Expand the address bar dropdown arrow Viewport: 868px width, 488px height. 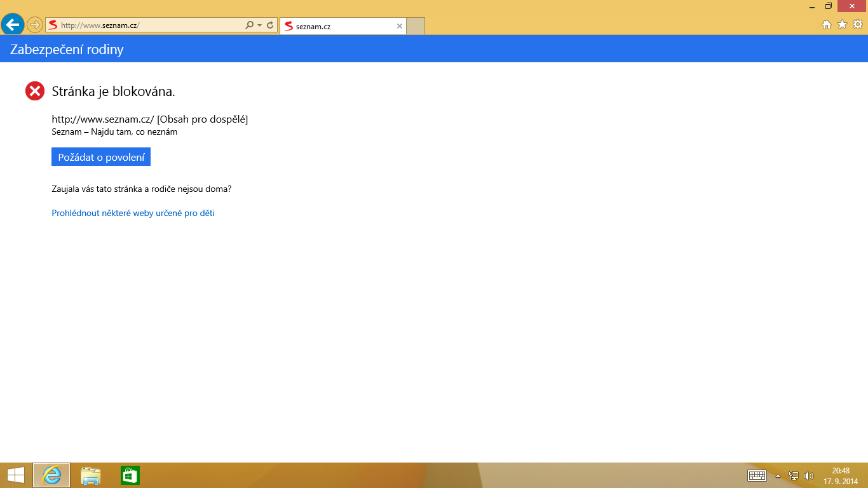point(259,25)
